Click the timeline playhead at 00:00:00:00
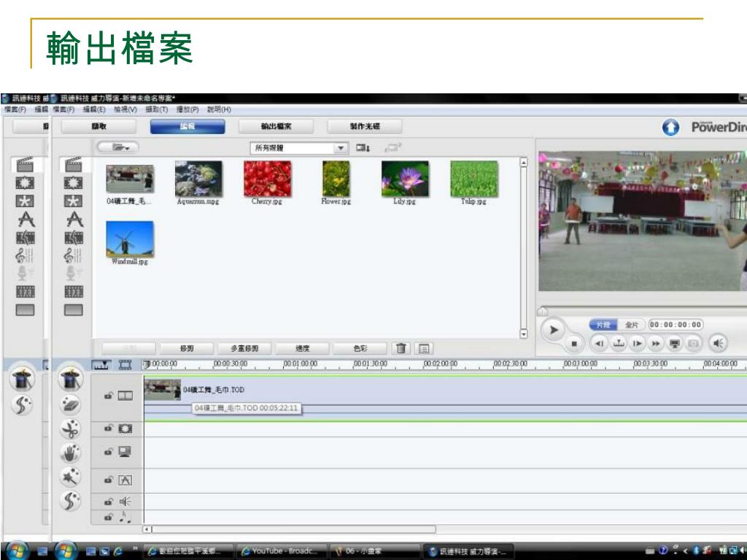Viewport: 747px width, 560px height. coord(146,365)
